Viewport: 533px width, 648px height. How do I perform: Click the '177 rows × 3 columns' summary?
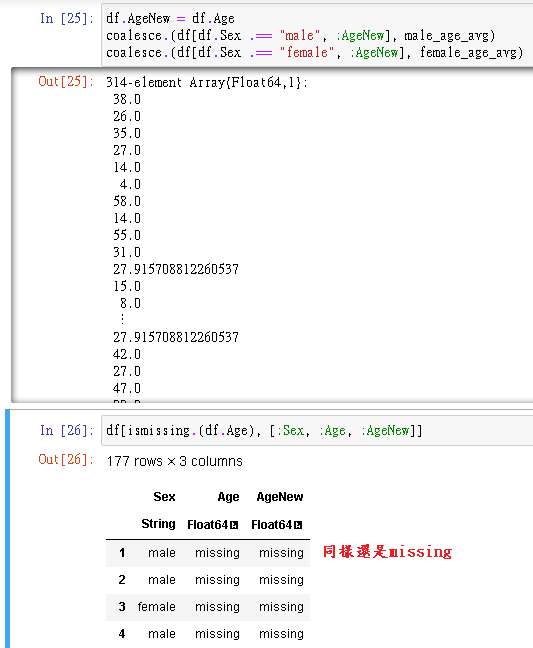pos(174,461)
